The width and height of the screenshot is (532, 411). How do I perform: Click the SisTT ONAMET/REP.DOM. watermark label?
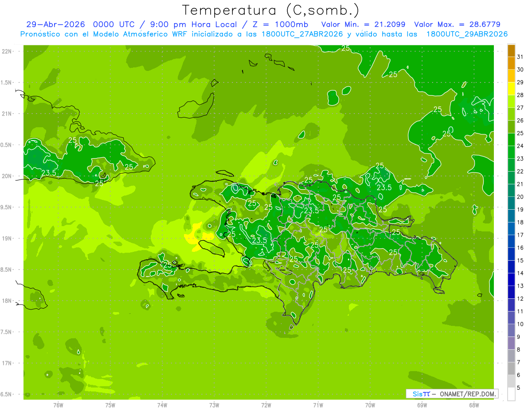pos(452,394)
